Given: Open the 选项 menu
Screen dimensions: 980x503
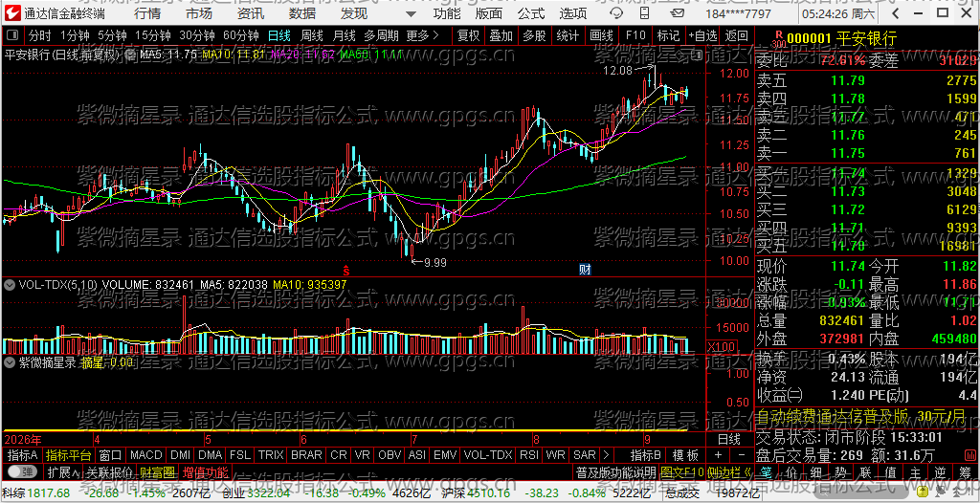Looking at the screenshot, I should 573,13.
